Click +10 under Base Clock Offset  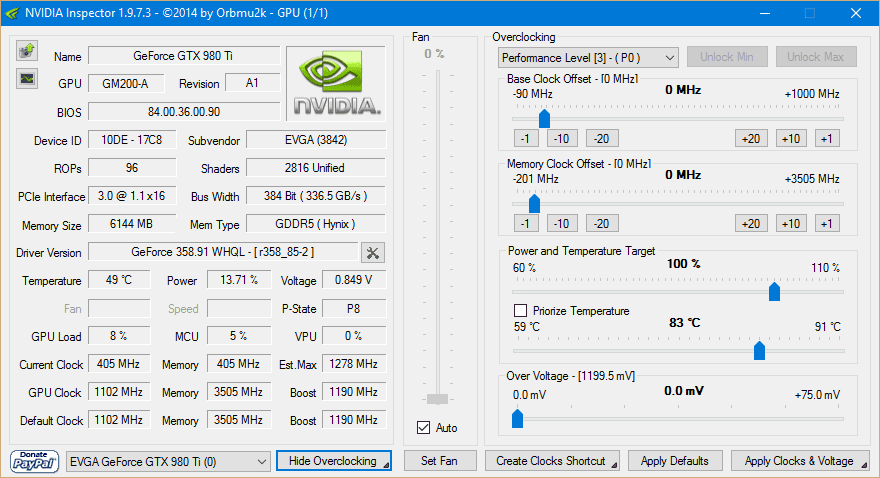click(x=791, y=139)
